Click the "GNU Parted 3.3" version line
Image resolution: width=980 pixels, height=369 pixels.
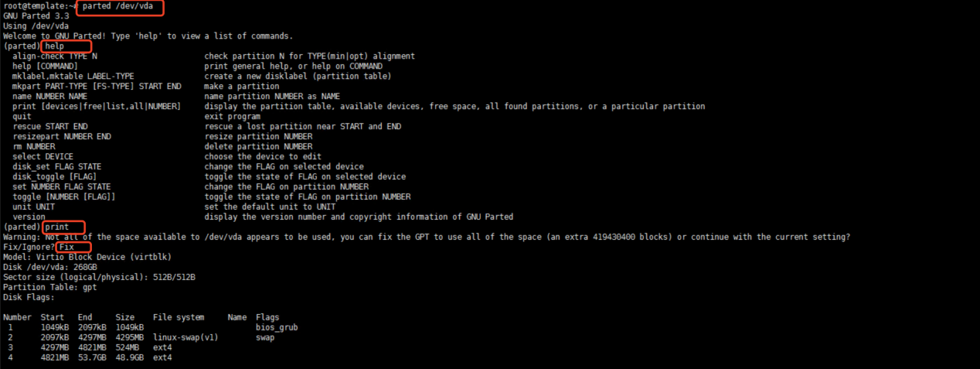[32, 16]
